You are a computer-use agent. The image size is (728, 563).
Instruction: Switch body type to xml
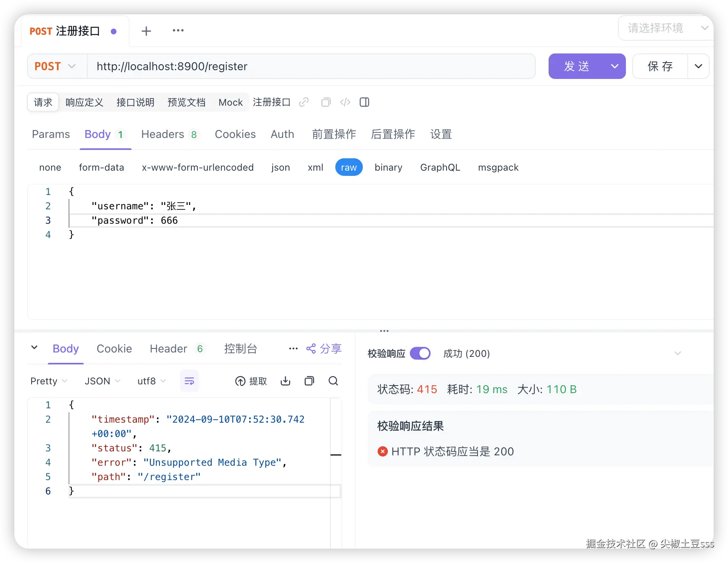click(x=315, y=167)
